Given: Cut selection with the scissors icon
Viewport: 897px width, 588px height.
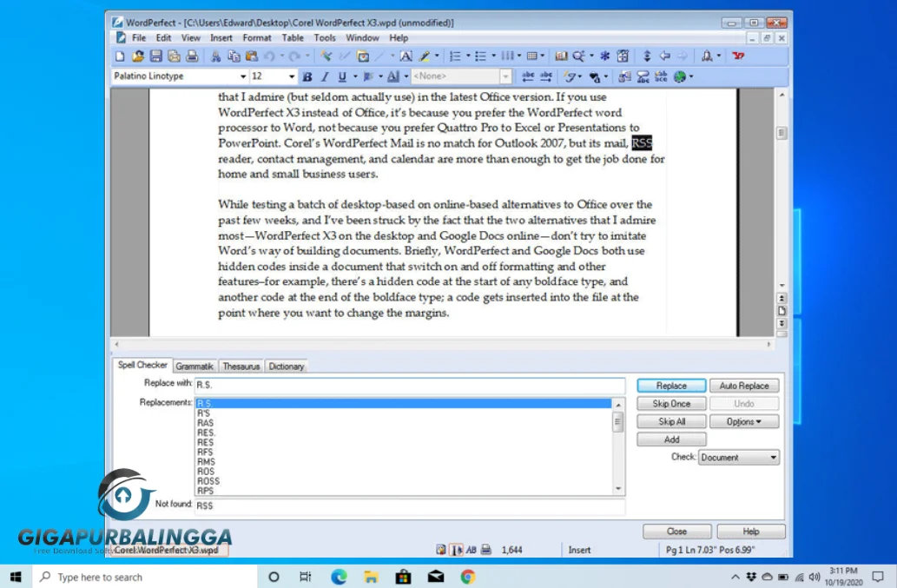Looking at the screenshot, I should click(x=215, y=56).
